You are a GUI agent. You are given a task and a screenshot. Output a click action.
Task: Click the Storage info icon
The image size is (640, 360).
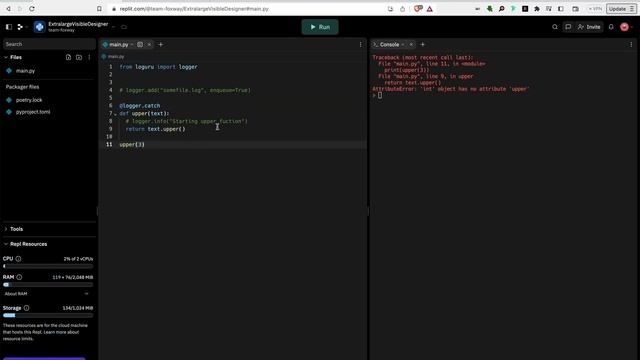tap(27, 308)
